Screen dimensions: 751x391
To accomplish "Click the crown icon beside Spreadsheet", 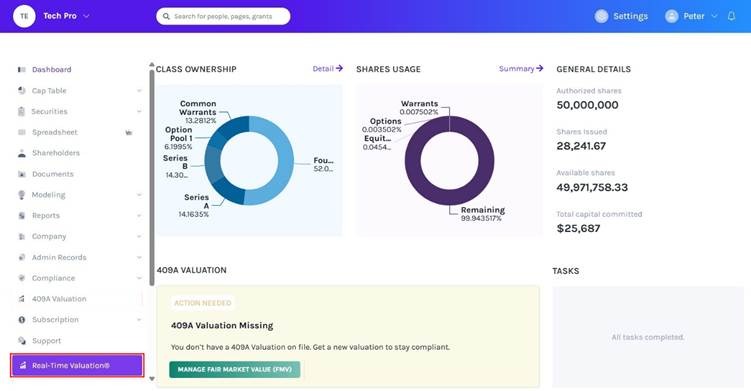I will click(128, 133).
